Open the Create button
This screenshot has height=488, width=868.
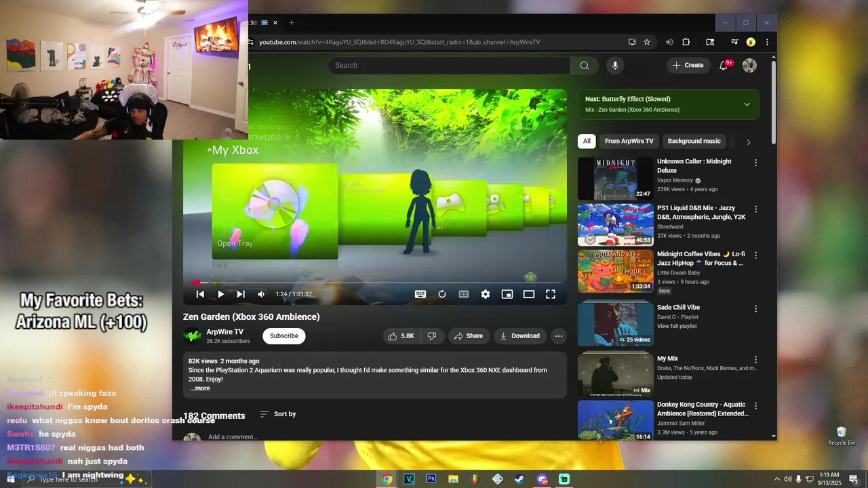pyautogui.click(x=688, y=65)
